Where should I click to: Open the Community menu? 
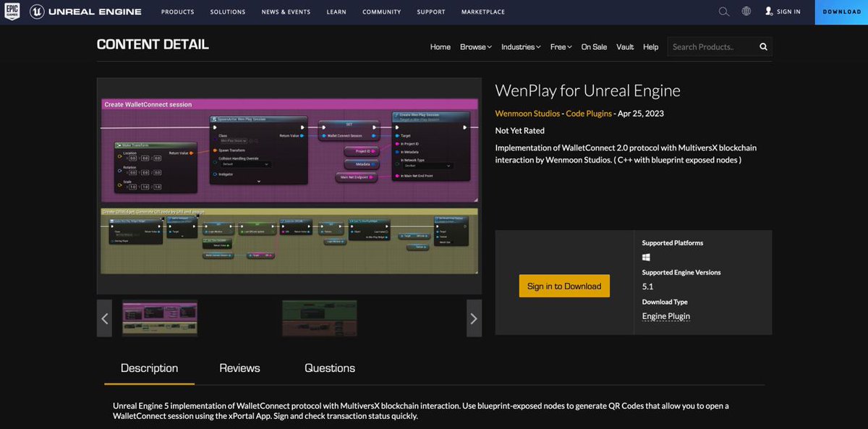(382, 12)
